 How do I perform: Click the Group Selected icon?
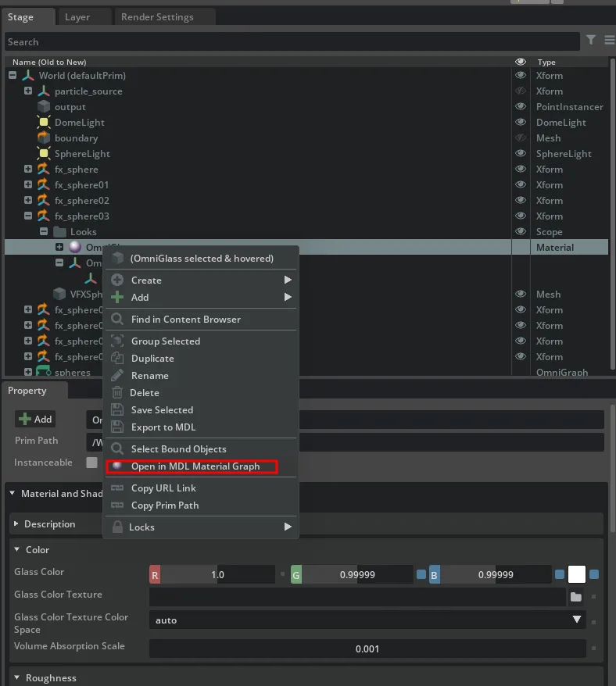(x=117, y=341)
